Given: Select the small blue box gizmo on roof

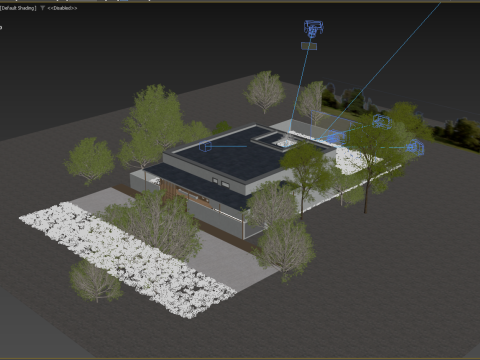Looking at the screenshot, I should pyautogui.click(x=205, y=146).
